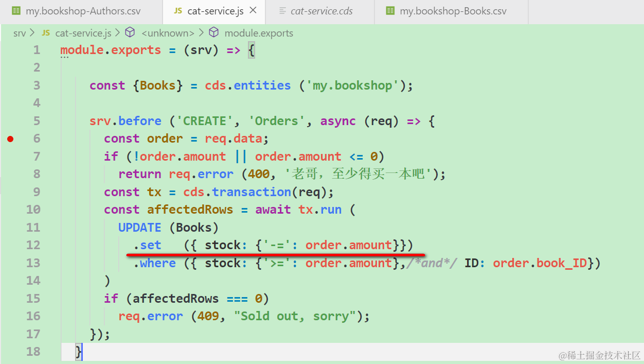Click 'module' keyword on line 1
Viewport: 644px width, 364px height.
pyautogui.click(x=82, y=50)
